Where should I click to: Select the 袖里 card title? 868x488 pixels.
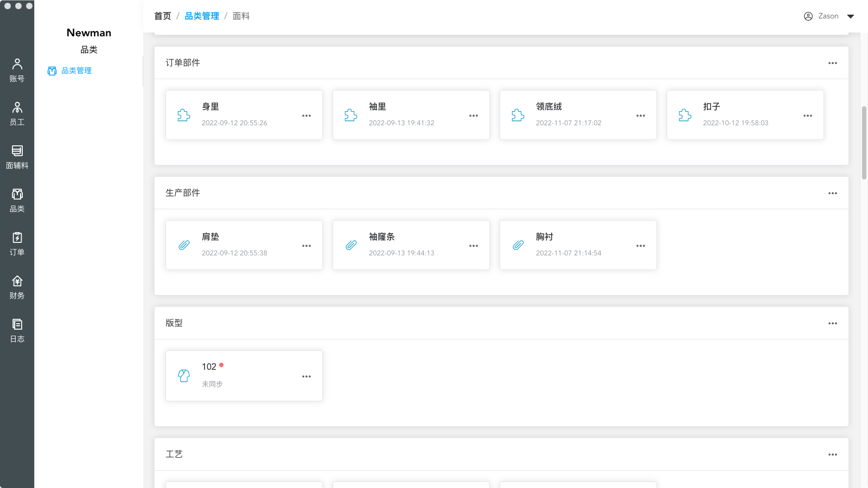pos(378,107)
